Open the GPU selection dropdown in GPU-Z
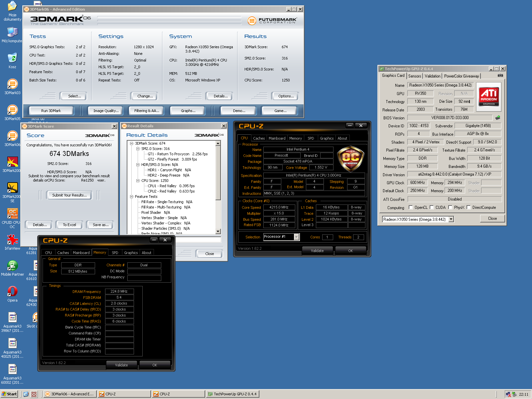This screenshot has width=532, height=399. point(451,219)
